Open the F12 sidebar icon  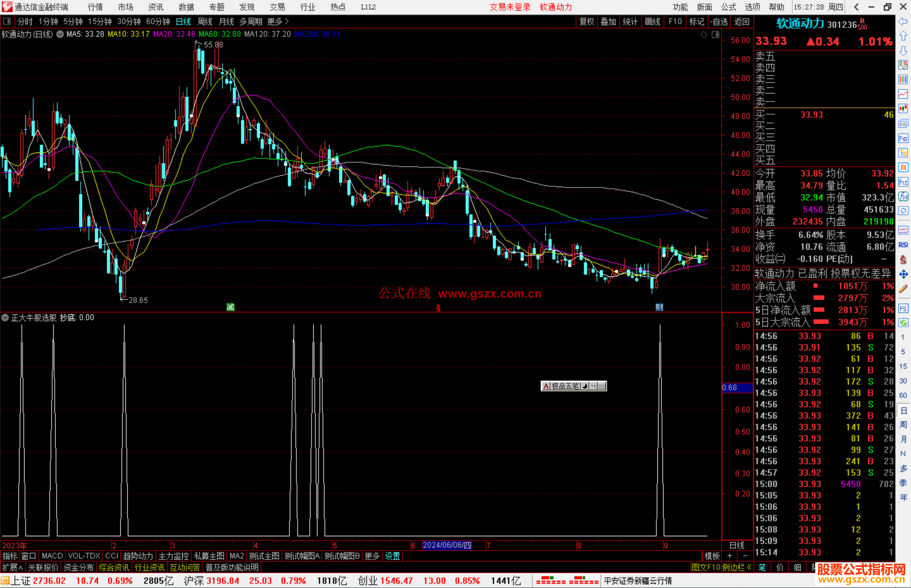[x=903, y=183]
